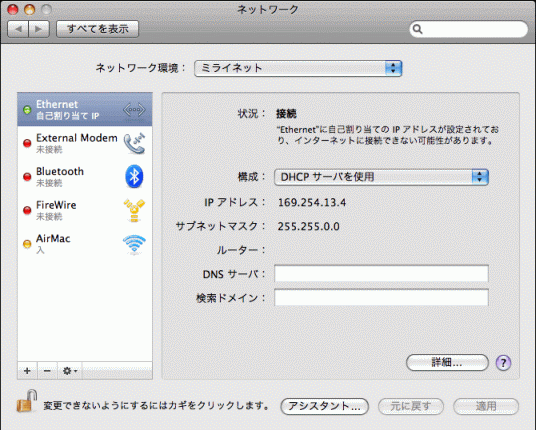
Task: Click the padlock to prevent changes
Action: coord(27,401)
